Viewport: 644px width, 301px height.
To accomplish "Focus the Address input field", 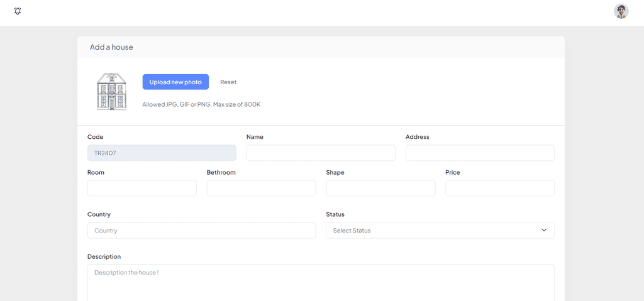I will 480,153.
